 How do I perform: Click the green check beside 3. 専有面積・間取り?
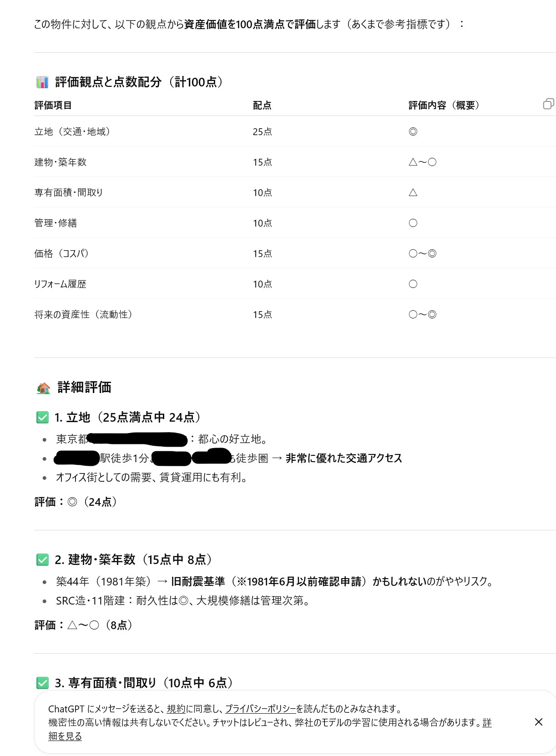coord(42,683)
